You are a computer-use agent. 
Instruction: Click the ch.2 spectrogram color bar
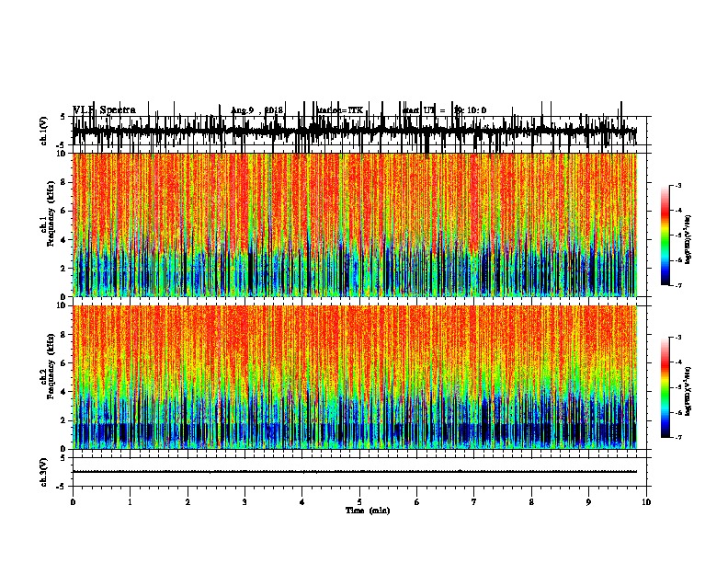pyautogui.click(x=665, y=387)
